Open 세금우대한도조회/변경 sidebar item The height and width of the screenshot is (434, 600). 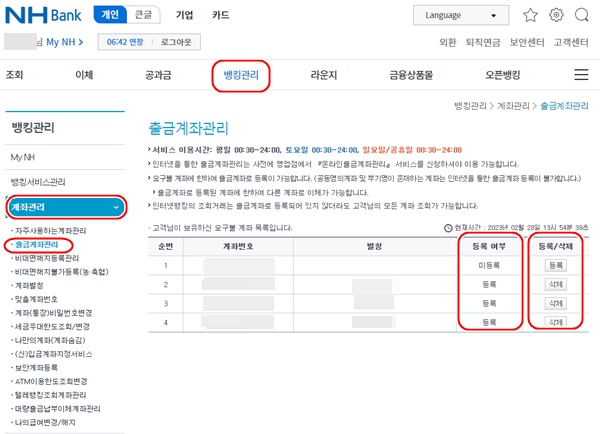(52, 326)
